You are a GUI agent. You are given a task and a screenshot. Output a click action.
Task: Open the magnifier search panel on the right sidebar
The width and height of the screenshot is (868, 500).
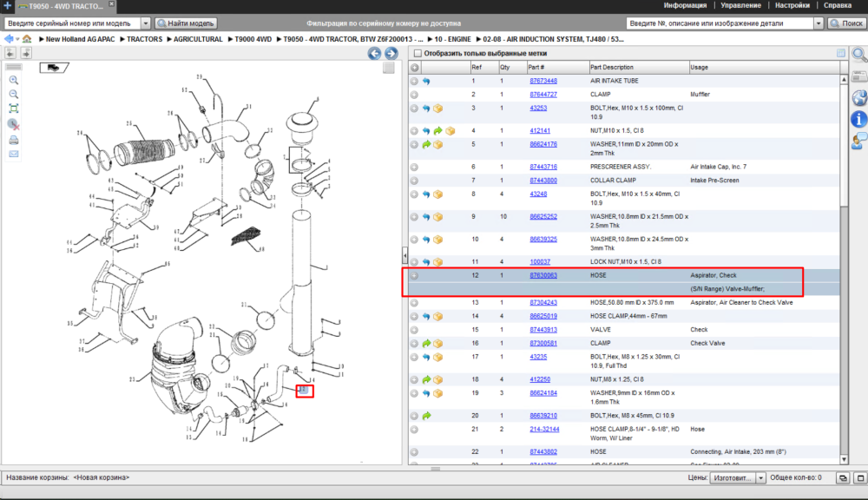point(859,55)
